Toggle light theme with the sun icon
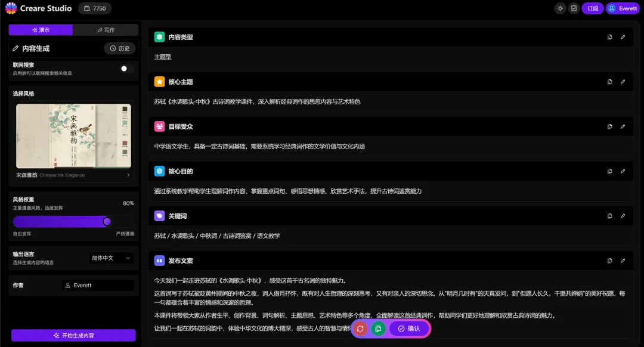 pos(560,8)
